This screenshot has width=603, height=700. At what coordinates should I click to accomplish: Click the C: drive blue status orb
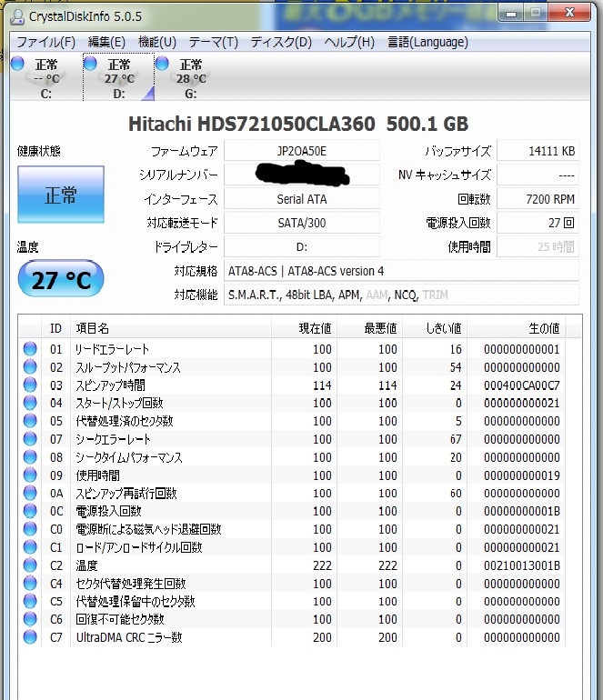pos(18,64)
